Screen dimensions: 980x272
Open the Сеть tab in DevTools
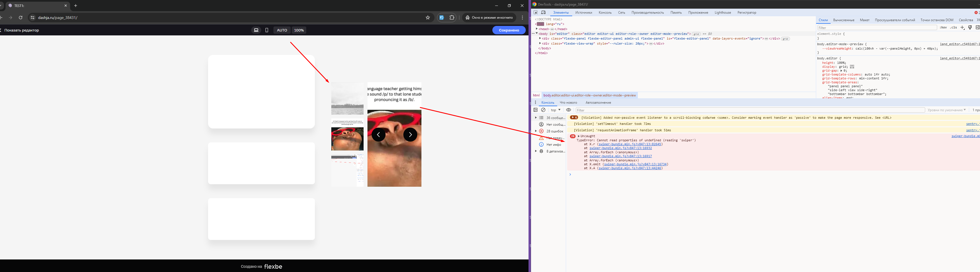point(621,13)
